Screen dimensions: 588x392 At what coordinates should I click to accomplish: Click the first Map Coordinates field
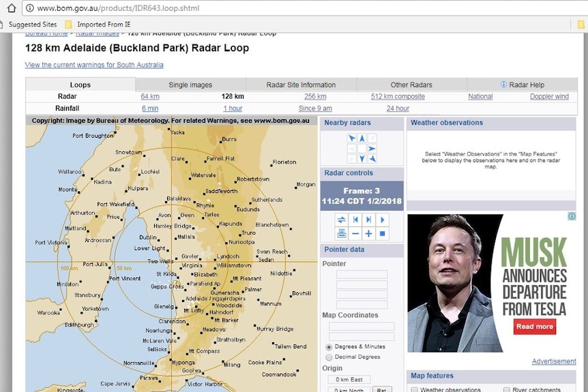click(x=362, y=326)
